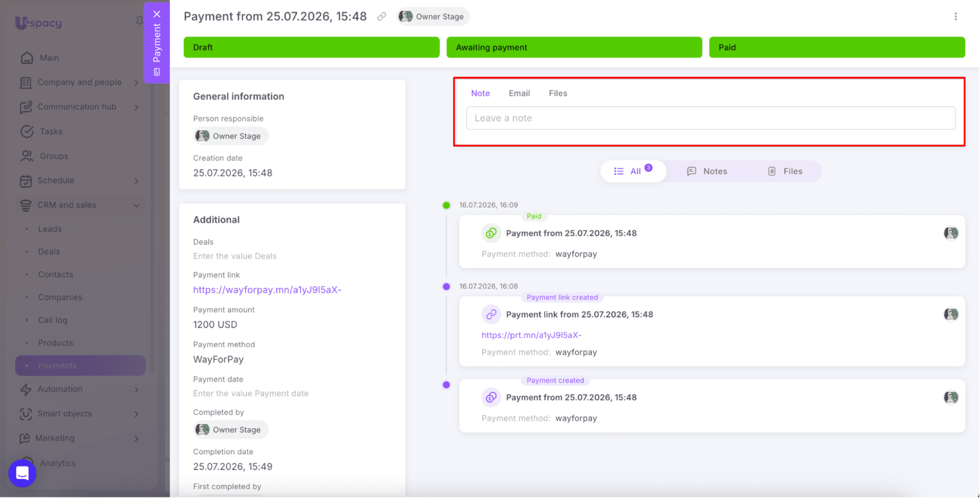Click Completed by Owner Stage chip
The image size is (980, 498).
point(231,429)
